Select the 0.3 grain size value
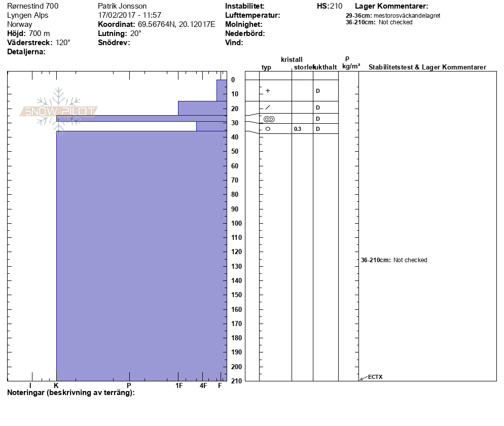This screenshot has width=504, height=426. (x=298, y=129)
